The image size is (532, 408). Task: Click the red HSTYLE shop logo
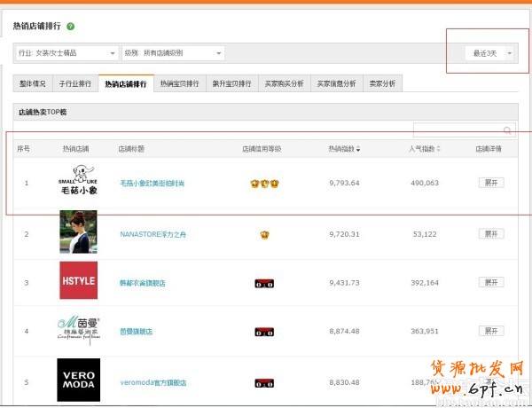[78, 280]
